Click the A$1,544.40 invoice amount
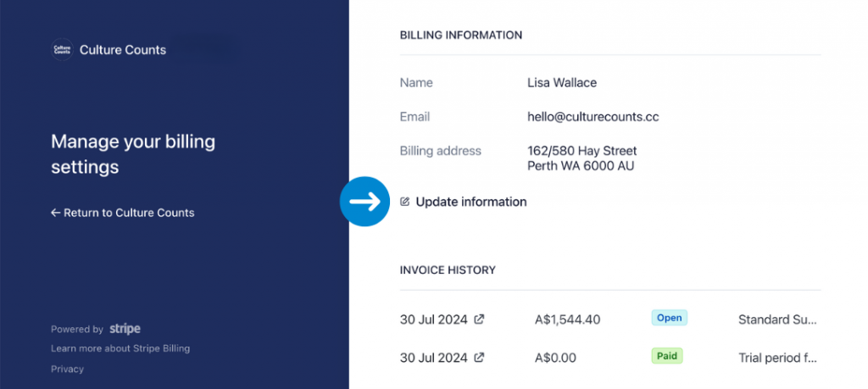The image size is (868, 389). [x=567, y=320]
